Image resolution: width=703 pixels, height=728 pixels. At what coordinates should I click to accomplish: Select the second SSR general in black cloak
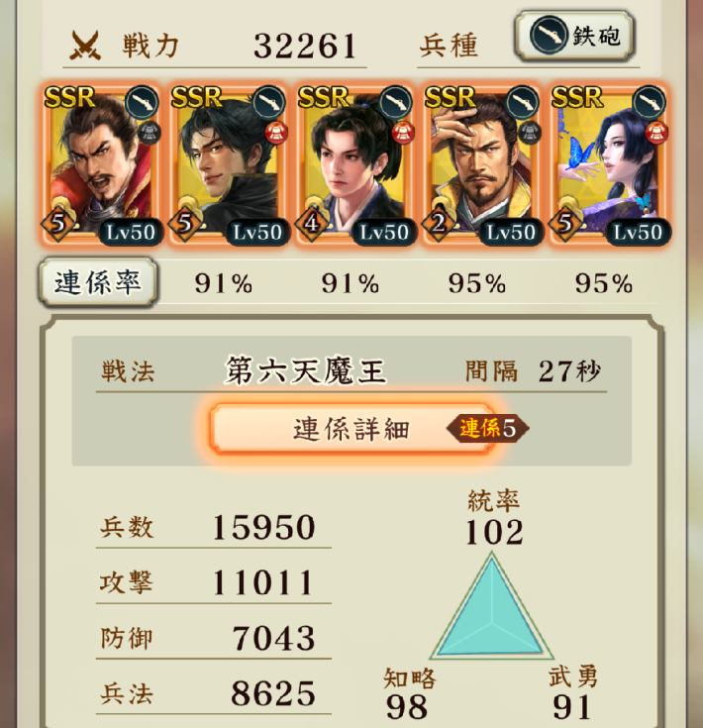pos(229,164)
